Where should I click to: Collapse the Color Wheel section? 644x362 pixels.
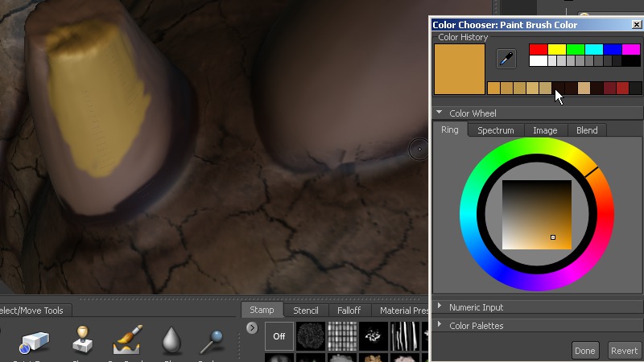point(440,113)
